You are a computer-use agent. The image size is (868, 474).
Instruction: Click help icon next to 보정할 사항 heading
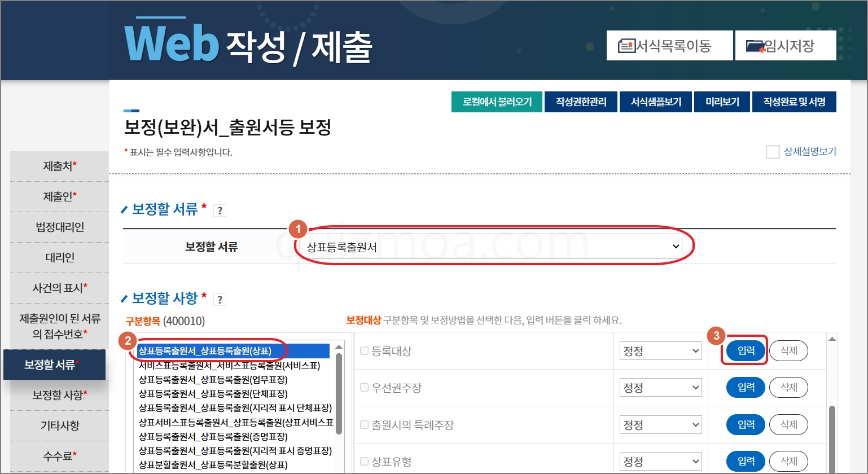coord(220,300)
